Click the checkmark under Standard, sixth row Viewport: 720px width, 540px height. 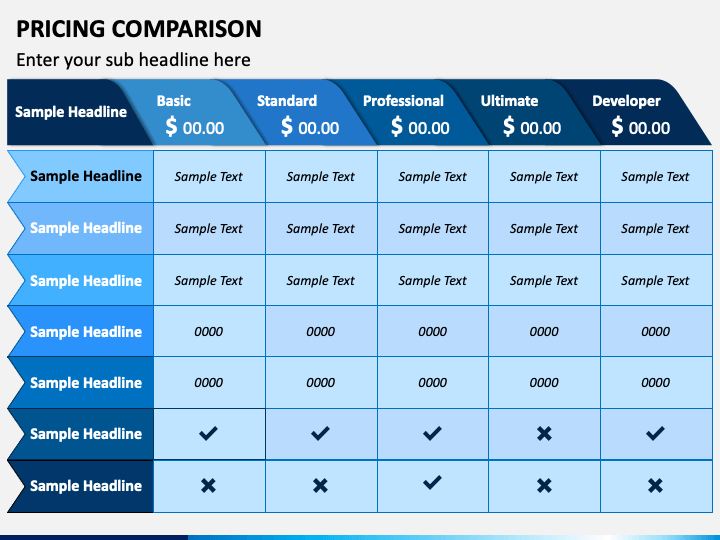pos(321,433)
